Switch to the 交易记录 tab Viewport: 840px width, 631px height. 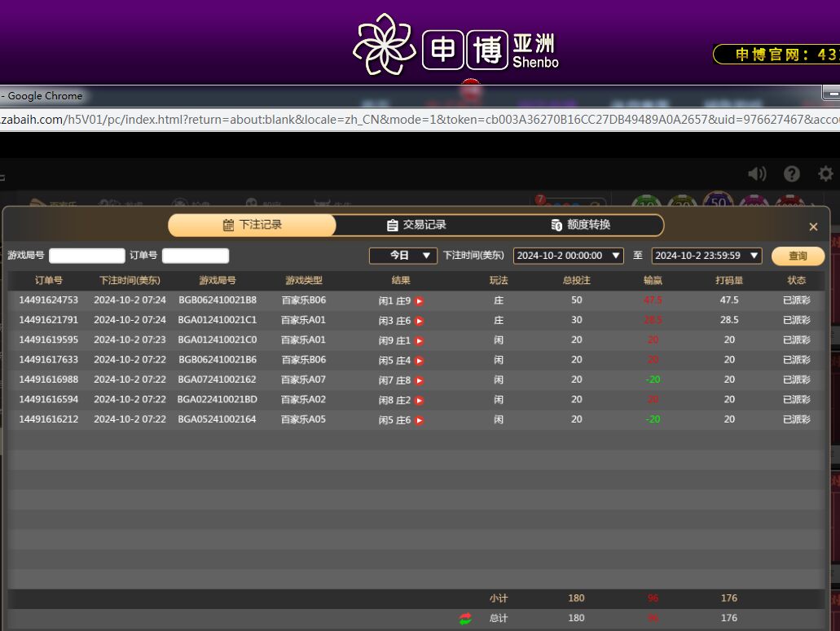coord(416,226)
